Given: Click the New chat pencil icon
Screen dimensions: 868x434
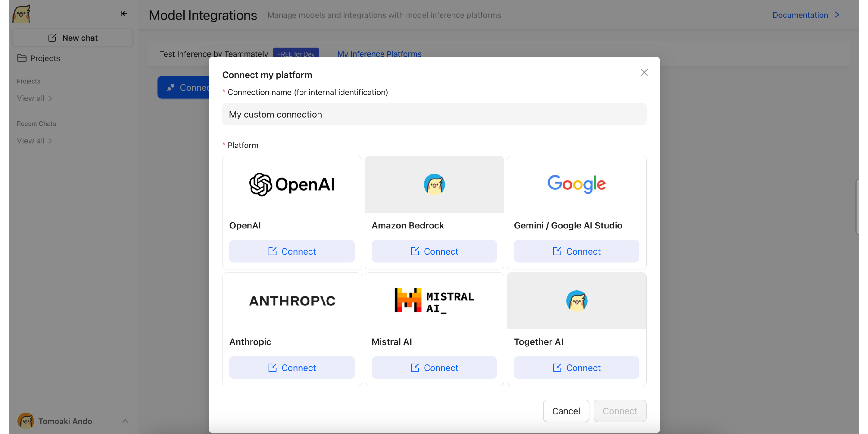Looking at the screenshot, I should pyautogui.click(x=52, y=38).
